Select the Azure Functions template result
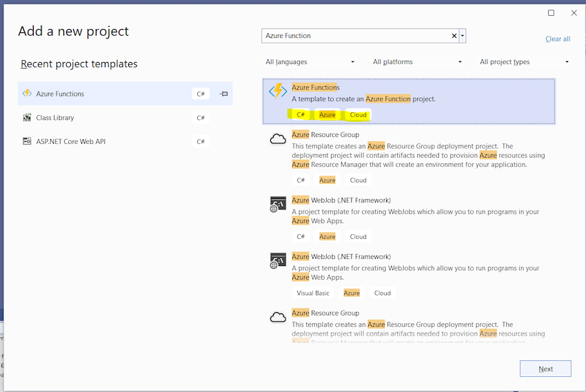586x392 pixels. [x=409, y=101]
